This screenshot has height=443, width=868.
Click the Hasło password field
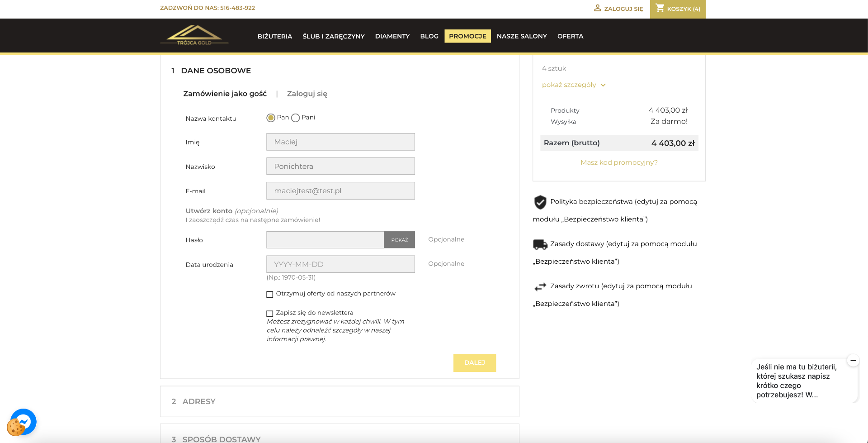(x=325, y=240)
